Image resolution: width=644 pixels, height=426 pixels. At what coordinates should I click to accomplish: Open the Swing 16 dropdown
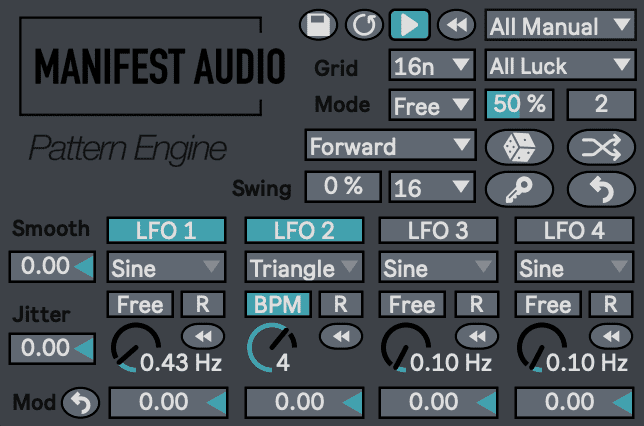point(432,187)
